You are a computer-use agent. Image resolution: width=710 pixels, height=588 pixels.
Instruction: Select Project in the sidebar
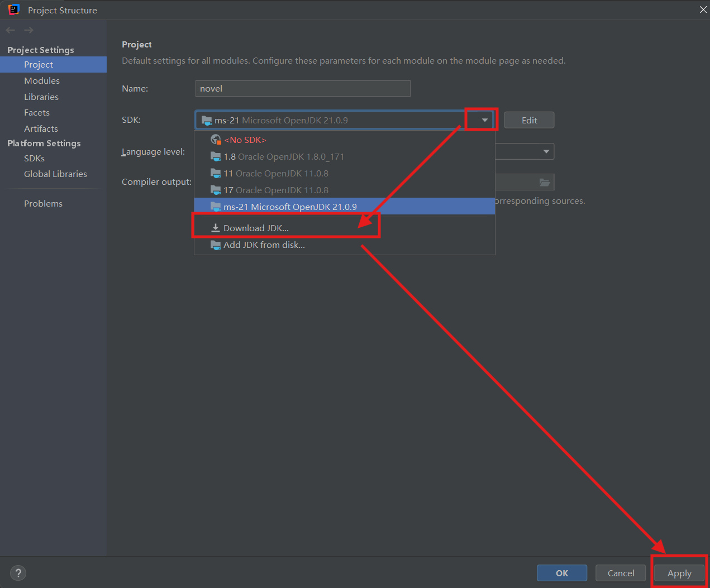click(53, 64)
